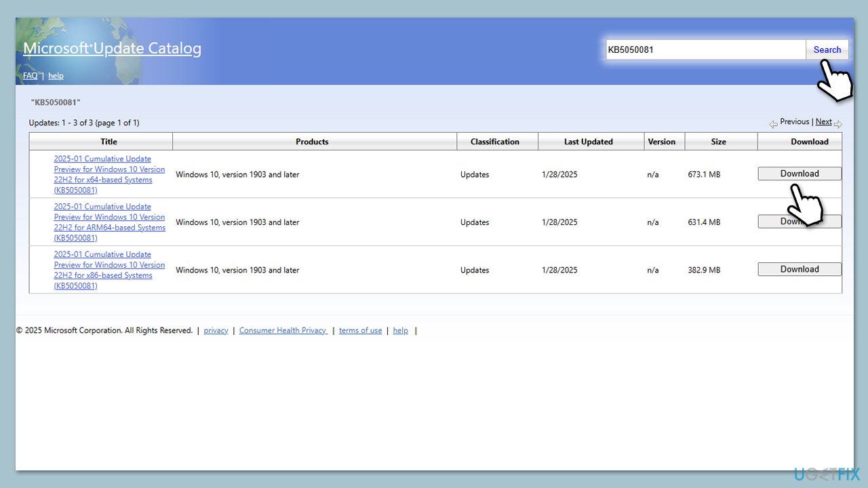The width and height of the screenshot is (868, 488).
Task: Select the 631.4 MB size cell
Action: click(x=704, y=222)
